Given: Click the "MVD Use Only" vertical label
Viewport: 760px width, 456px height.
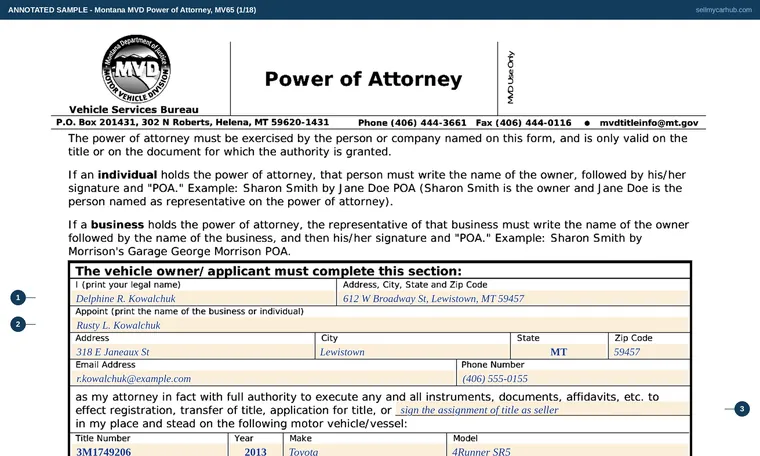Looking at the screenshot, I should pos(510,77).
